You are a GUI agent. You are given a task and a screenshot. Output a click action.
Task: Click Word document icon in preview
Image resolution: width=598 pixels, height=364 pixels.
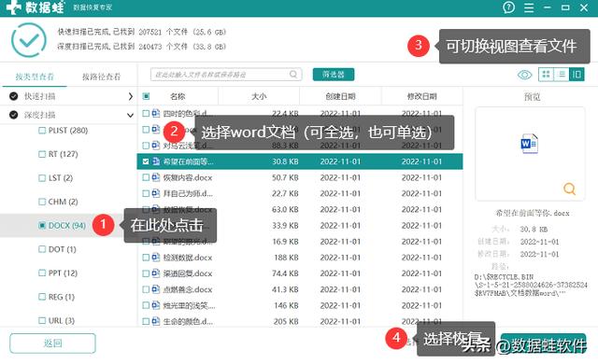click(530, 144)
